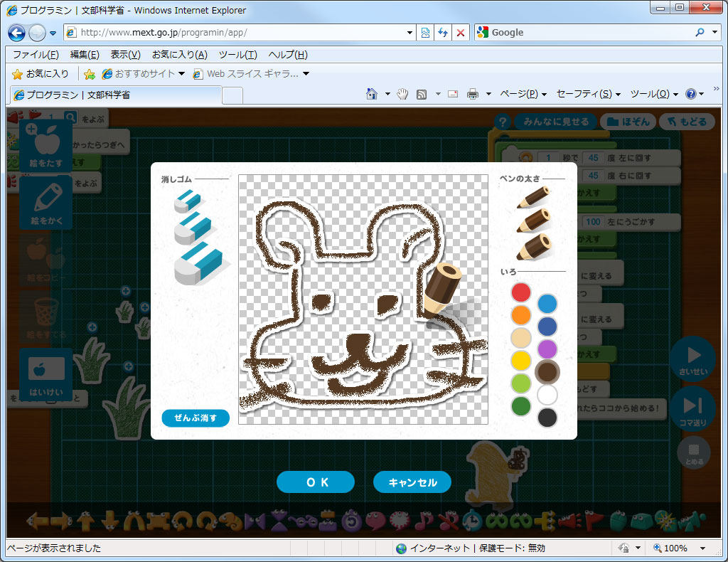Click the 絵をたす apple icon
The image size is (728, 562).
point(45,146)
